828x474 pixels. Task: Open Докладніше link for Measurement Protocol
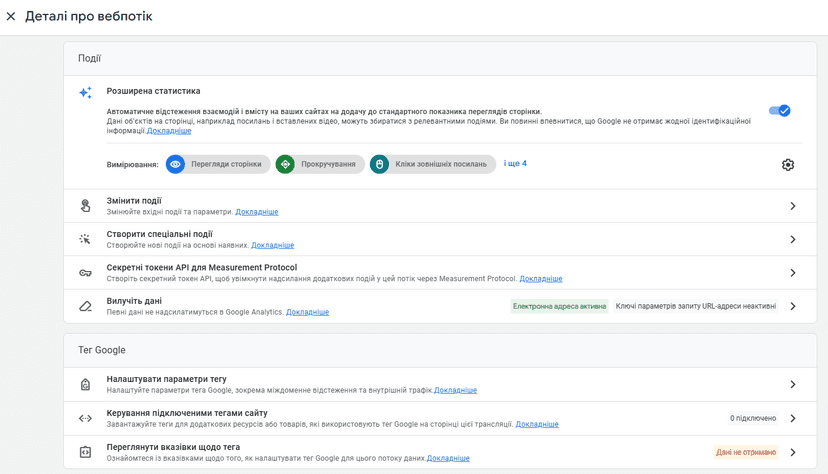point(541,279)
